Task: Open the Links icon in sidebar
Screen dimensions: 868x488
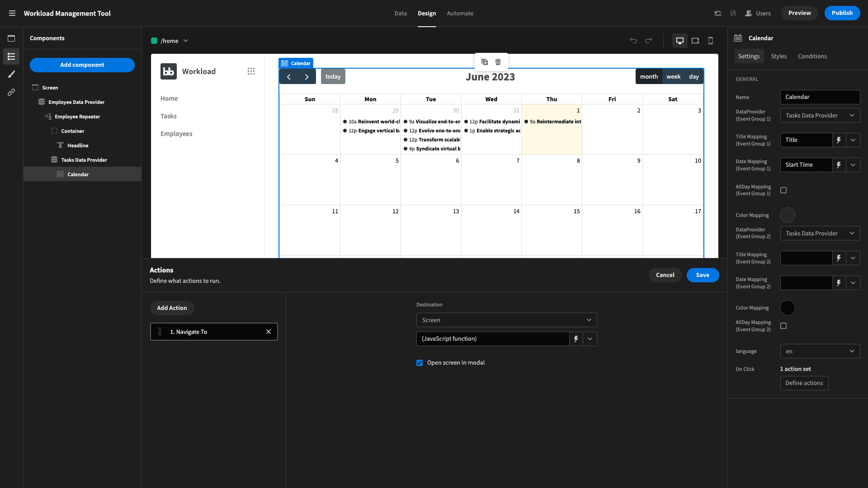Action: (11, 92)
